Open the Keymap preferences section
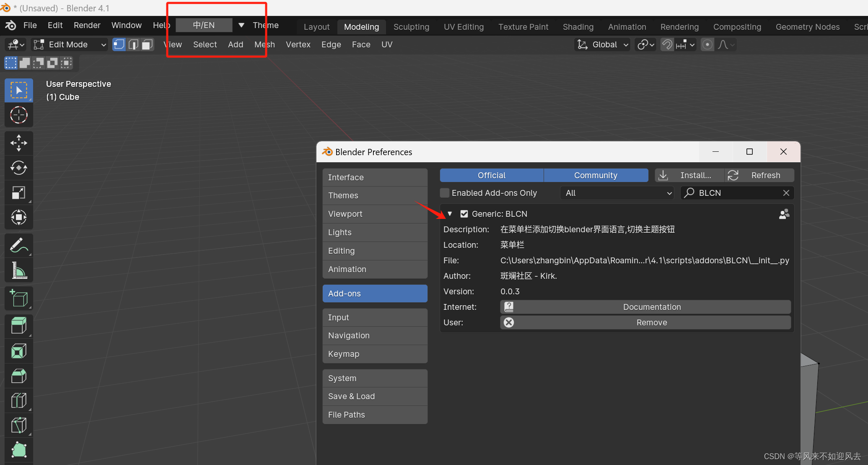Viewport: 868px width, 465px height. pos(375,354)
